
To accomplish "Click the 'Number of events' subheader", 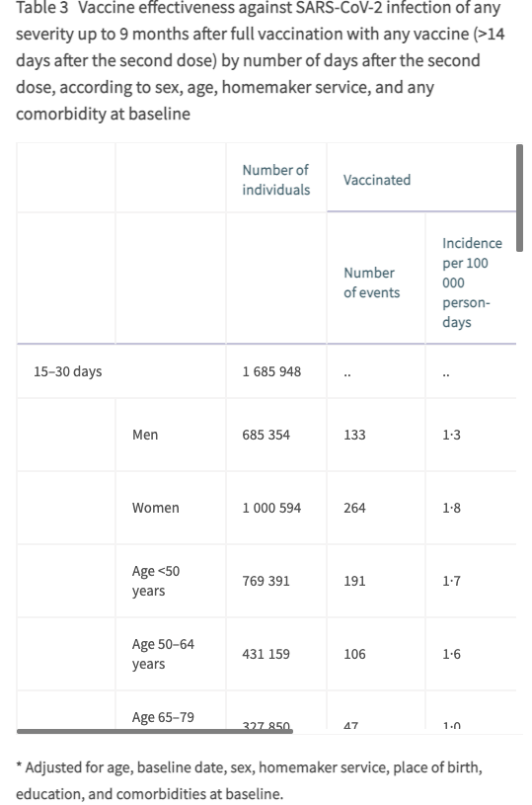I will click(371, 282).
